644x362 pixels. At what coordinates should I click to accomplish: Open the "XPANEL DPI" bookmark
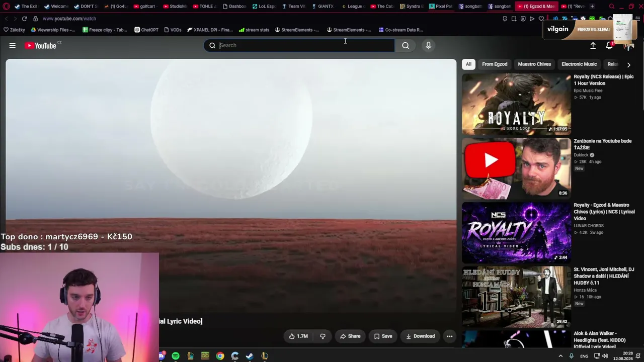click(210, 30)
